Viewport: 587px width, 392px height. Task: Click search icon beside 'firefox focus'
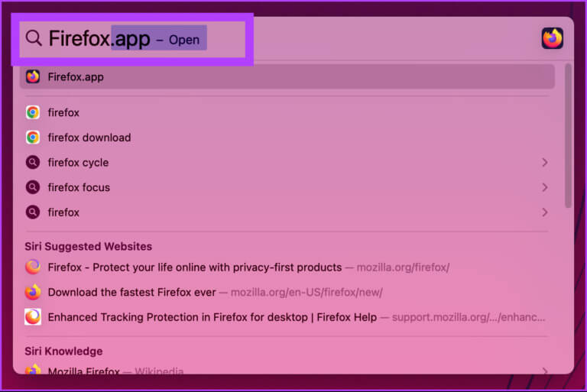point(33,187)
